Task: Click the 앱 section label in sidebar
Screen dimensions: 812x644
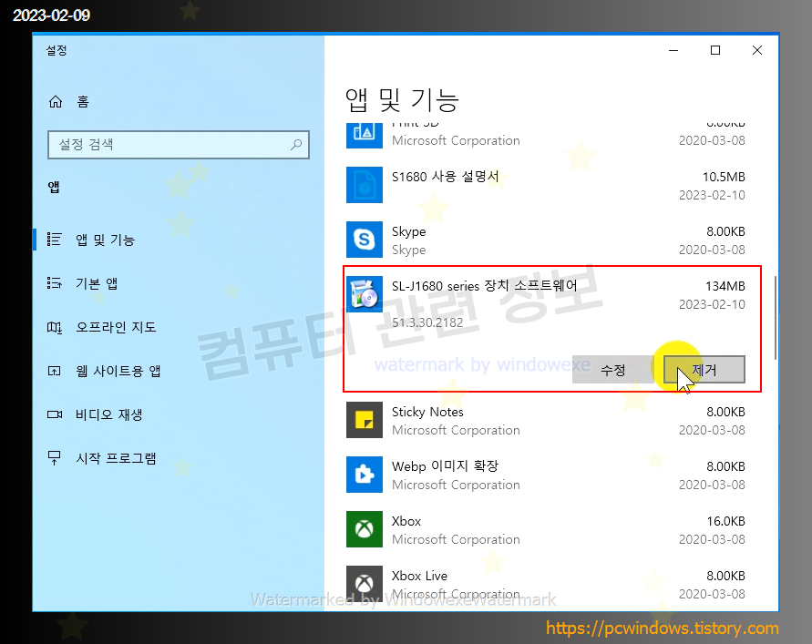Action: [54, 187]
